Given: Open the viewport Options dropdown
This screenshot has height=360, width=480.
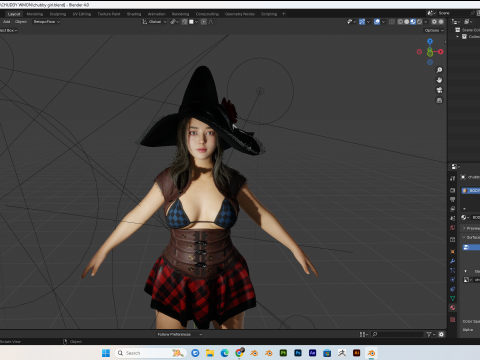Looking at the screenshot, I should pyautogui.click(x=434, y=30).
